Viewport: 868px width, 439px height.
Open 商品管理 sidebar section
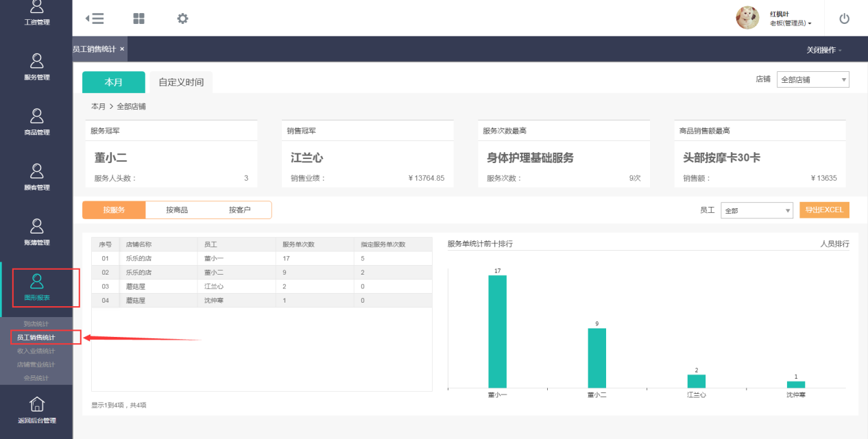(36, 122)
